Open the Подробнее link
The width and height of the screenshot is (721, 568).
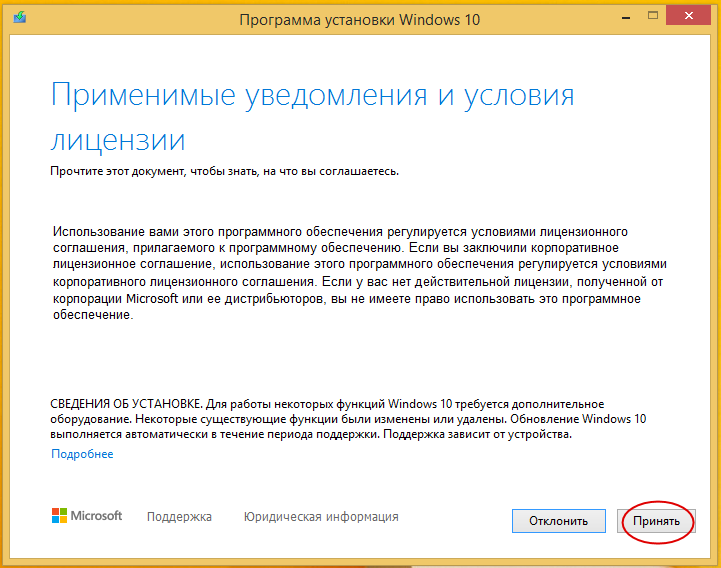82,454
